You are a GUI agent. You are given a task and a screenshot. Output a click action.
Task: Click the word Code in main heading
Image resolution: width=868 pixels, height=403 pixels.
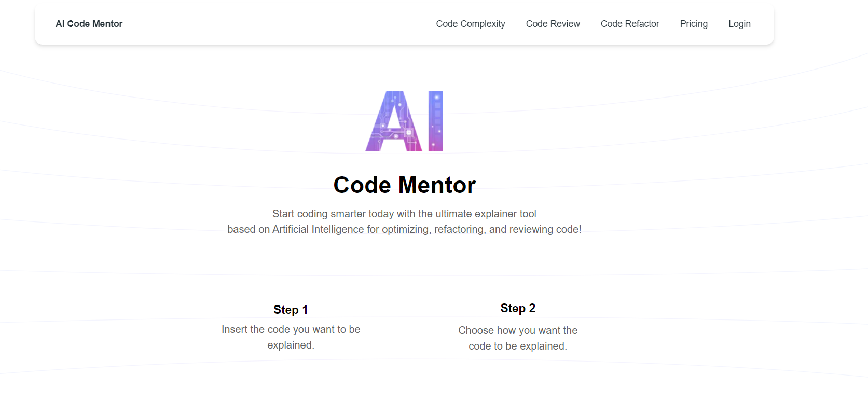coord(362,185)
